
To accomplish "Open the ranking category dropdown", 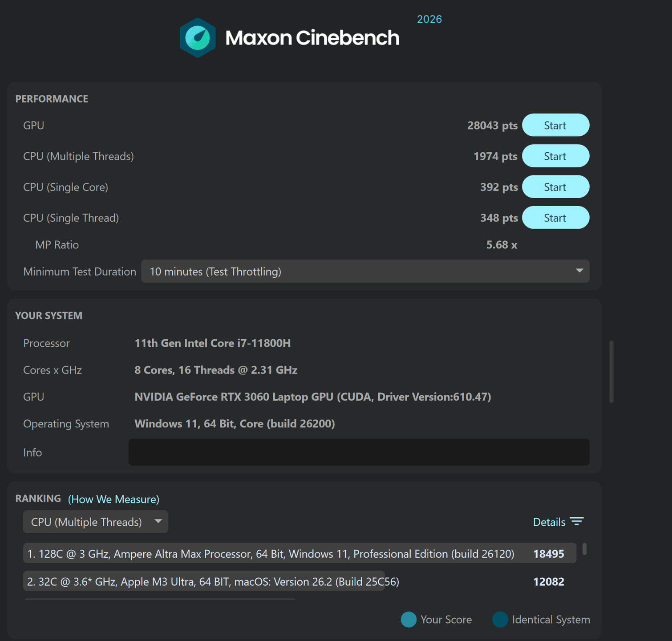I will [x=96, y=522].
